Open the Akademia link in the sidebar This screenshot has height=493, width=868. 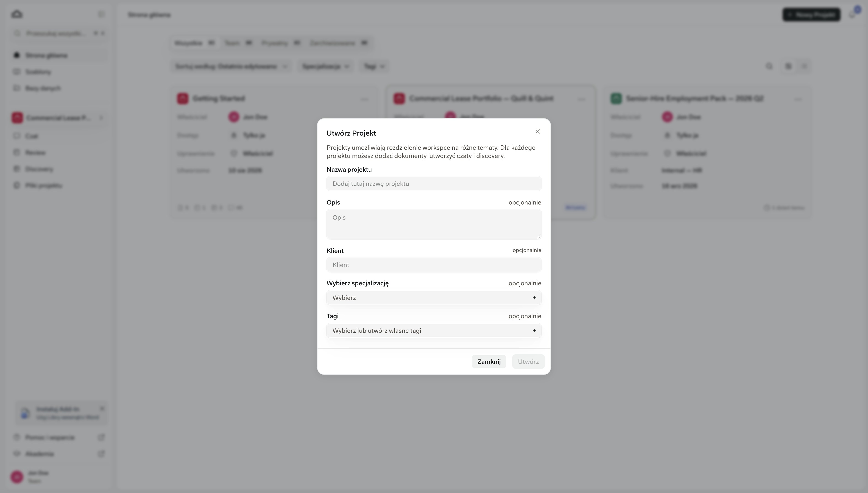pos(59,454)
